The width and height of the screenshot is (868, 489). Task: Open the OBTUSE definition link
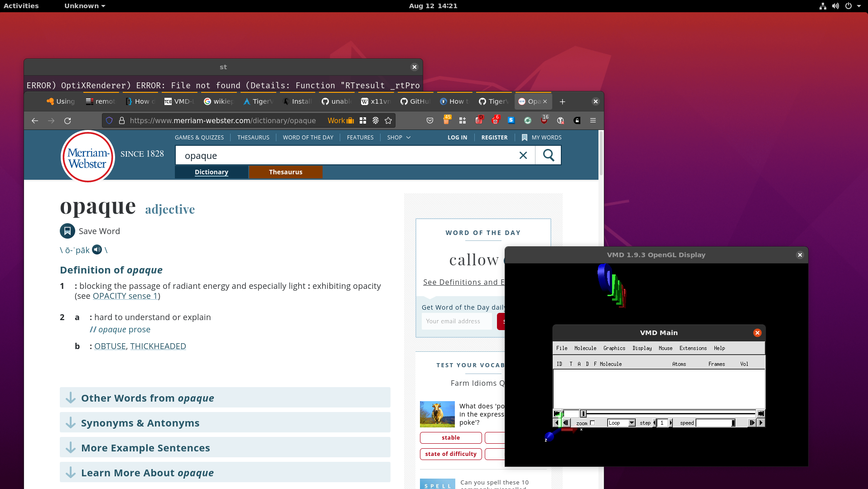(110, 346)
